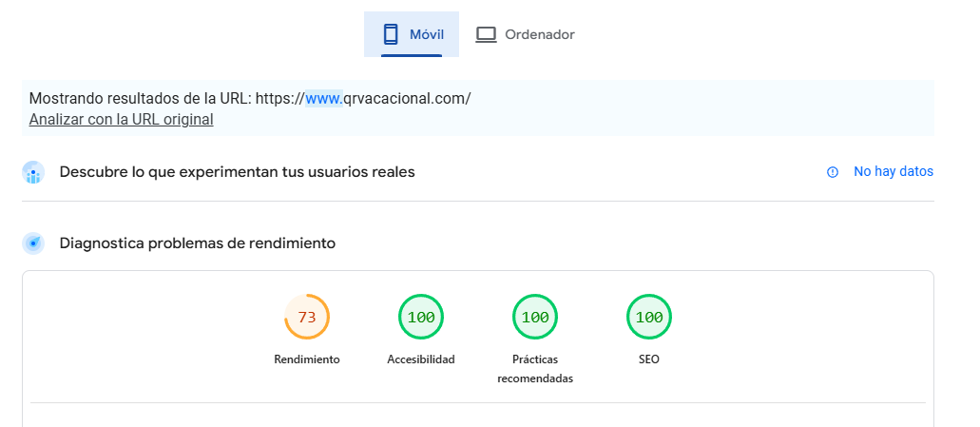
Task: Open the Analizar con la URL original link
Action: (122, 119)
